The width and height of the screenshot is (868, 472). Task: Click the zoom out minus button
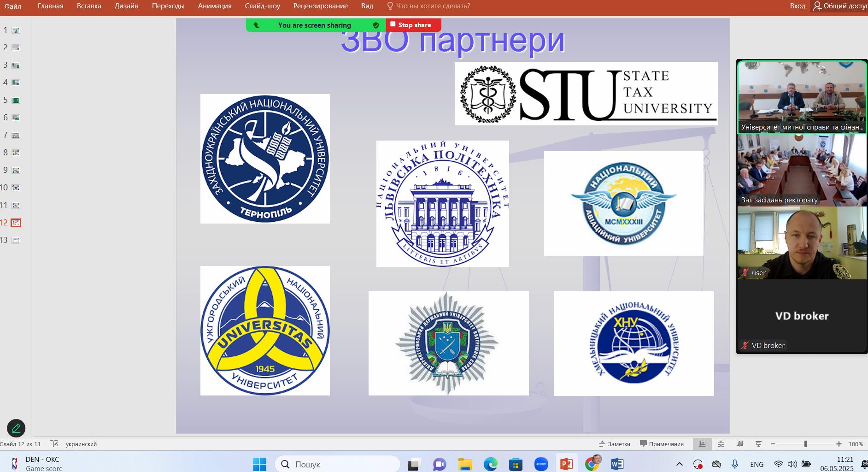point(773,444)
